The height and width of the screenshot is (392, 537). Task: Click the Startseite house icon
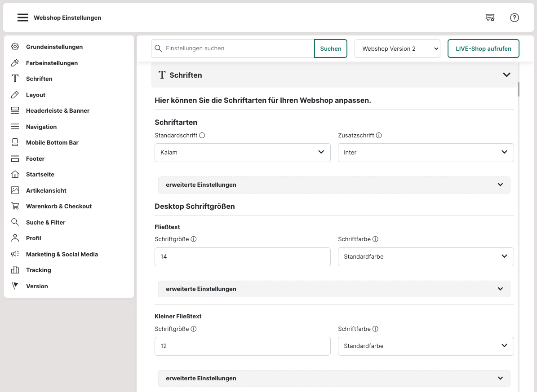point(15,174)
